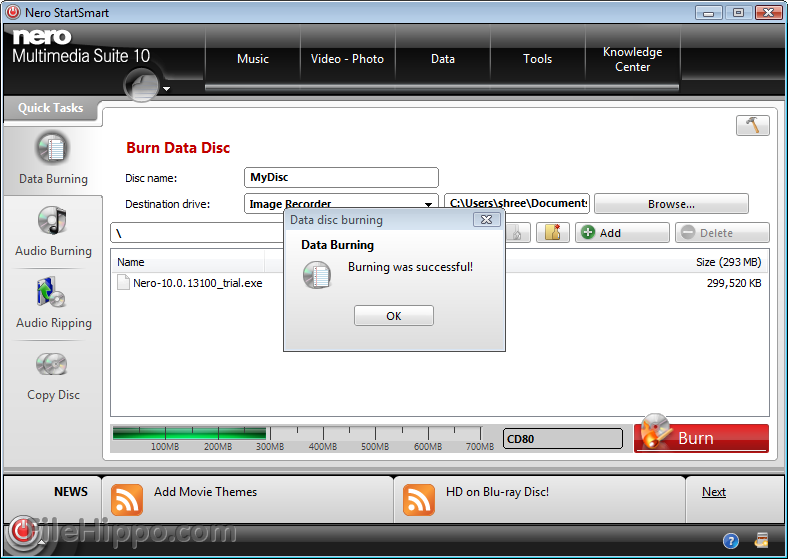Screen dimensions: 788x559
Task: Click the Disc name field
Action: tap(341, 177)
